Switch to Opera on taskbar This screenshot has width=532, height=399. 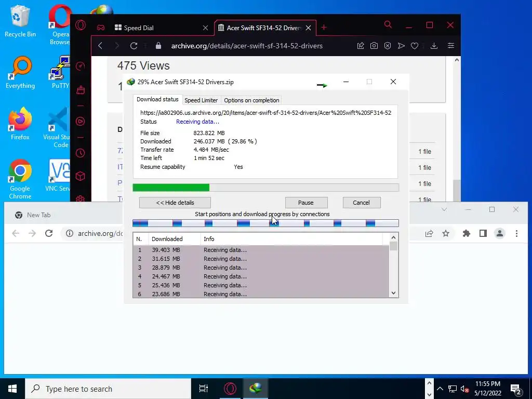(230, 389)
